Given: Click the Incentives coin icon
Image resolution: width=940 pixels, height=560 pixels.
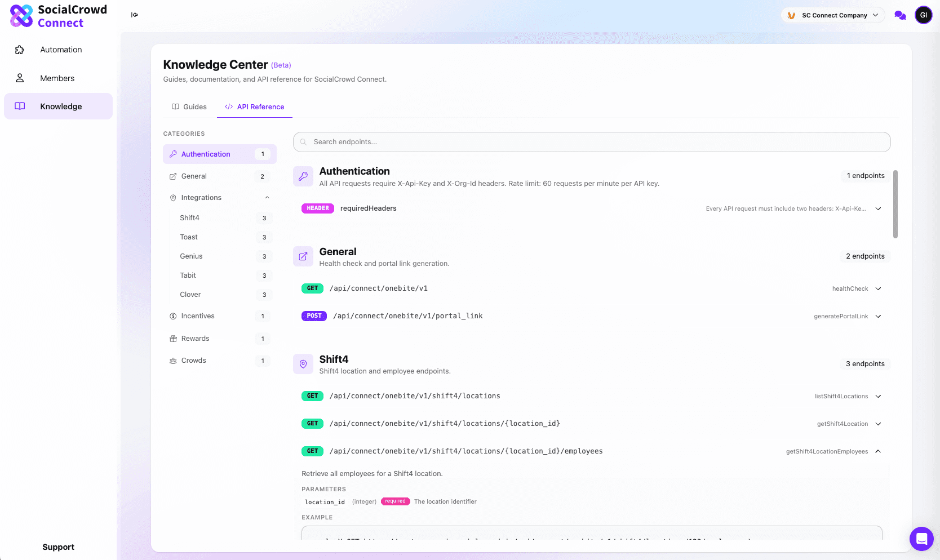Looking at the screenshot, I should pos(173,316).
